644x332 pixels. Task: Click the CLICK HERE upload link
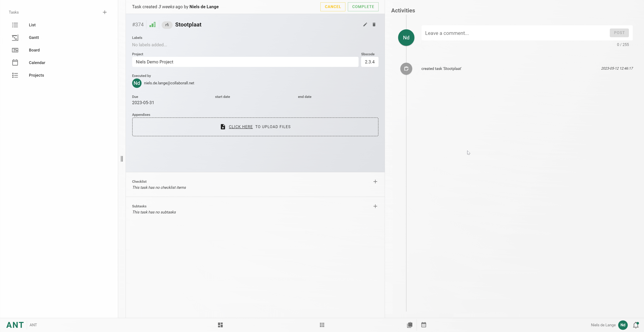coord(240,127)
